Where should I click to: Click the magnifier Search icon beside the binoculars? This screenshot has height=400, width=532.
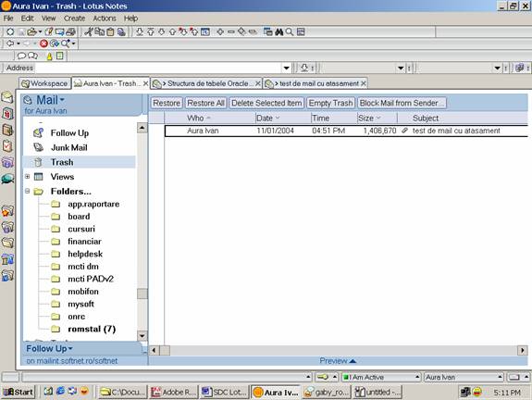point(290,31)
